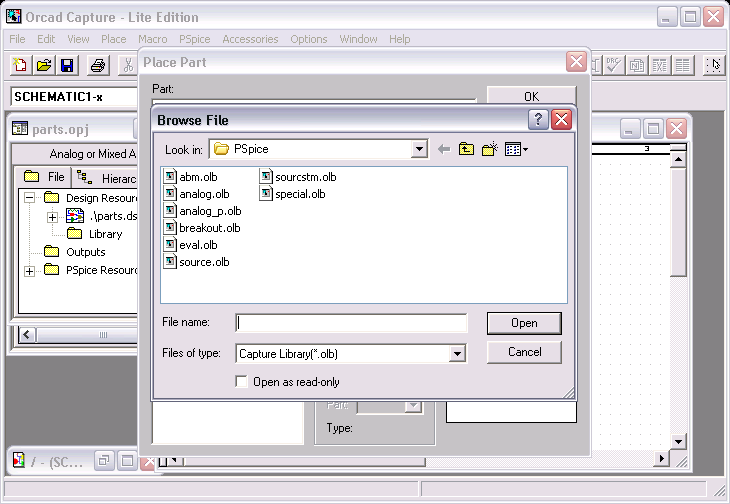Open the Window menu
The image size is (730, 504).
click(358, 39)
